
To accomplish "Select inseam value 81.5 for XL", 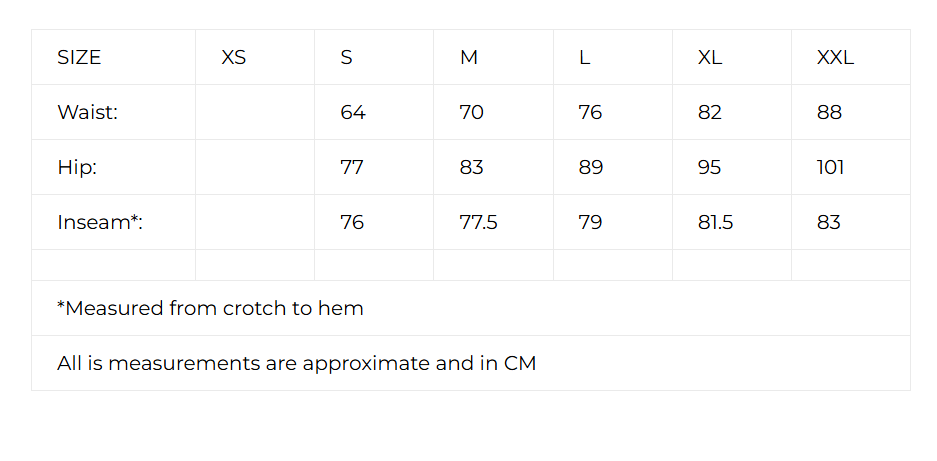I will (x=715, y=222).
